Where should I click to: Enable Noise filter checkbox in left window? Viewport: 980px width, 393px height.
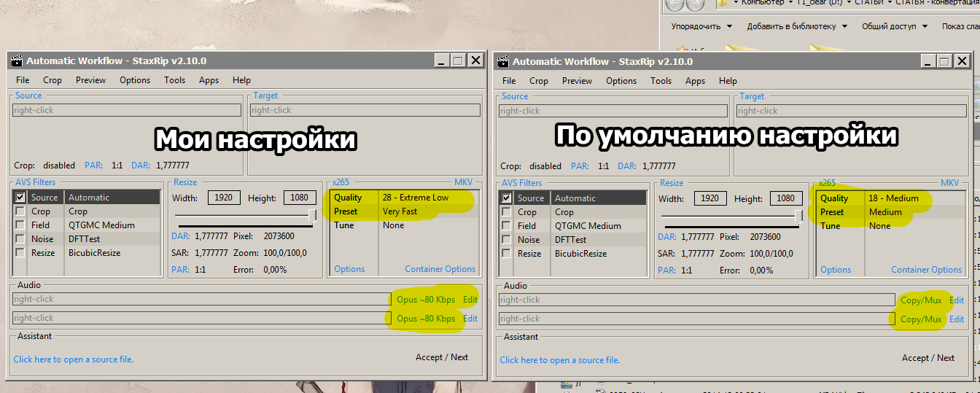click(20, 239)
